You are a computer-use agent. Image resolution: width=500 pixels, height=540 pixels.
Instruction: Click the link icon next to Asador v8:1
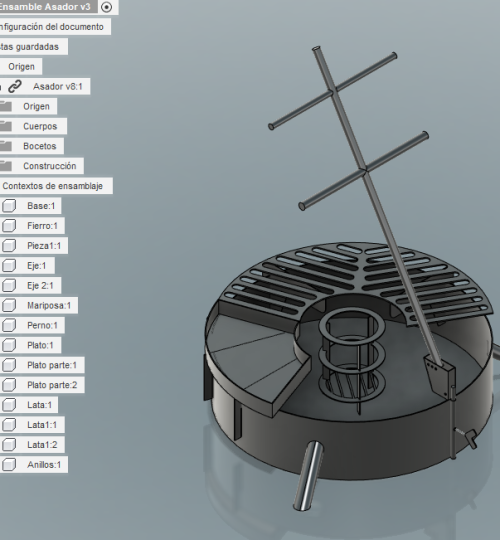pos(15,86)
